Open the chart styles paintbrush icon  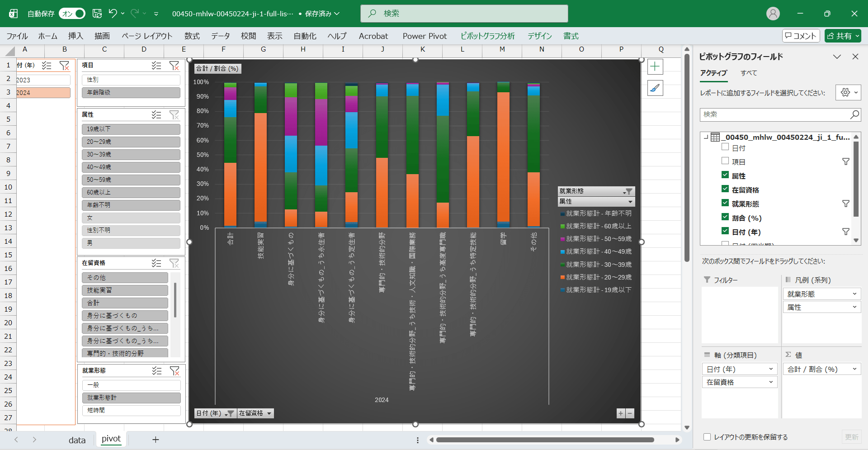pos(655,88)
